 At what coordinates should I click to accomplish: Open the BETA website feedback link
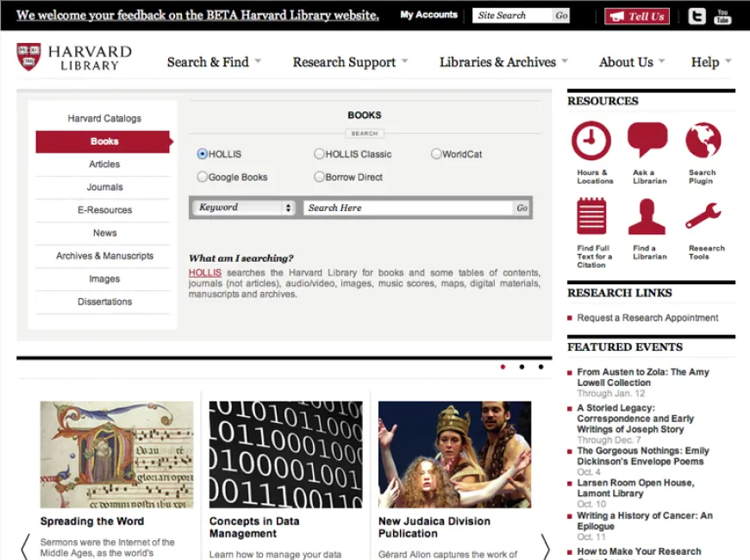pyautogui.click(x=197, y=16)
